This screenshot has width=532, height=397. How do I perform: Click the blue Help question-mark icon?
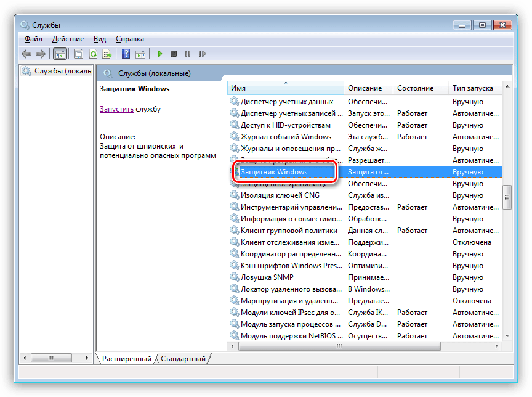pos(126,54)
